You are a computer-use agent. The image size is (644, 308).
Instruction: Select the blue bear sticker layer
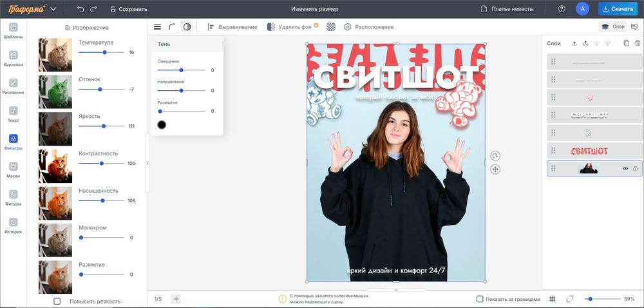[594, 133]
